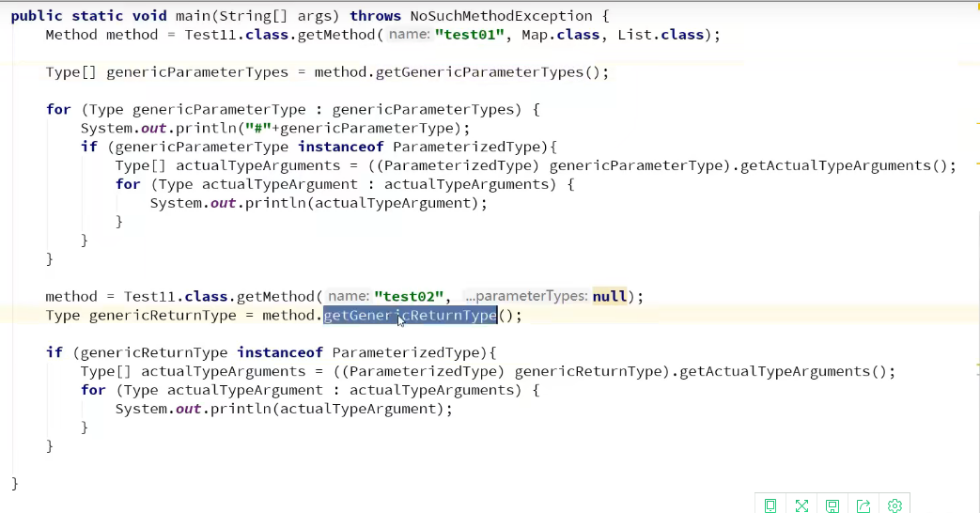Image resolution: width=980 pixels, height=513 pixels.
Task: Click genericReturnType in its Type declaration
Action: [163, 315]
